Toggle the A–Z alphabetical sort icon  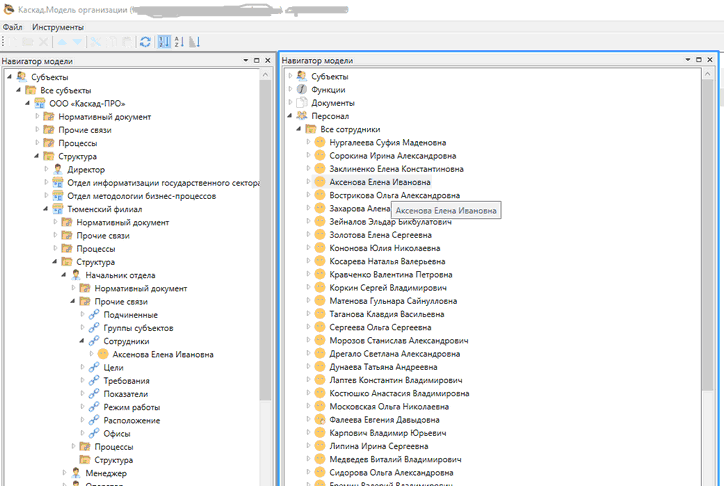[x=179, y=42]
